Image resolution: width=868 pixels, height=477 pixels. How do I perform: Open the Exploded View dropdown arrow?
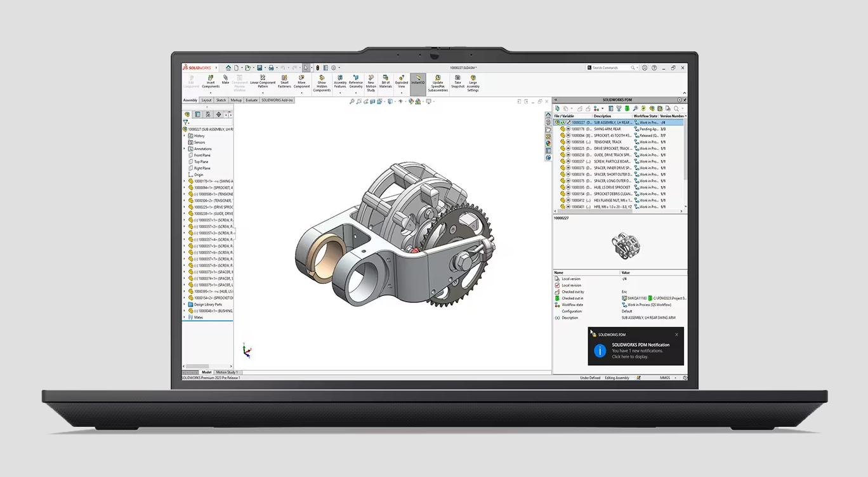(x=402, y=93)
